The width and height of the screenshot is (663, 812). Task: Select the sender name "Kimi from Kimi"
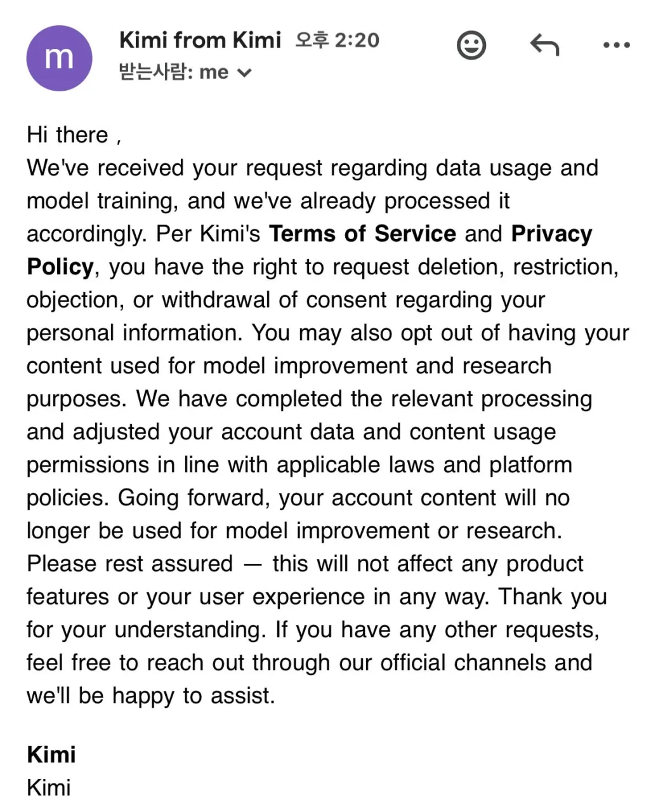[200, 40]
